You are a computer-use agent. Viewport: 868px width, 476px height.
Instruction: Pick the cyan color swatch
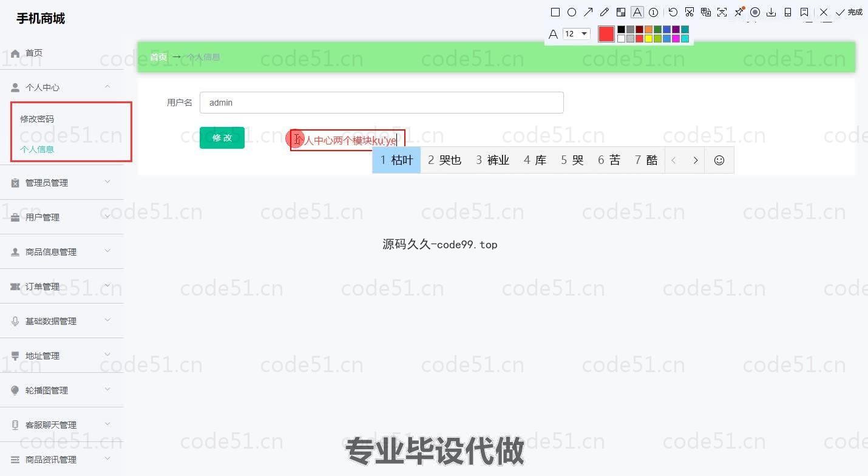tap(685, 39)
